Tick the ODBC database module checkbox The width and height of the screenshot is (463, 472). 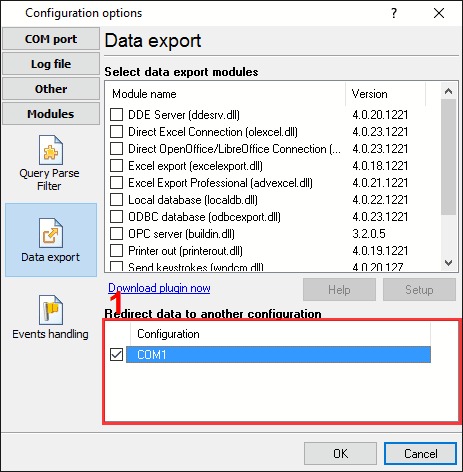tap(116, 217)
